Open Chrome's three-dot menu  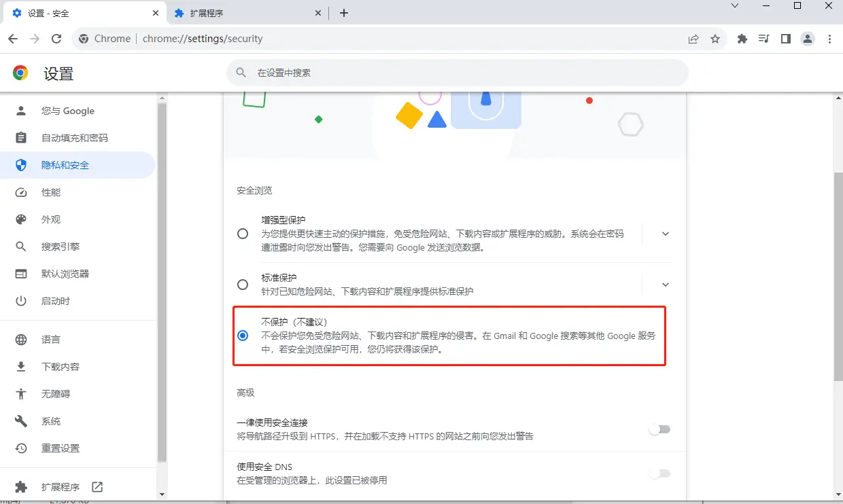click(x=829, y=39)
